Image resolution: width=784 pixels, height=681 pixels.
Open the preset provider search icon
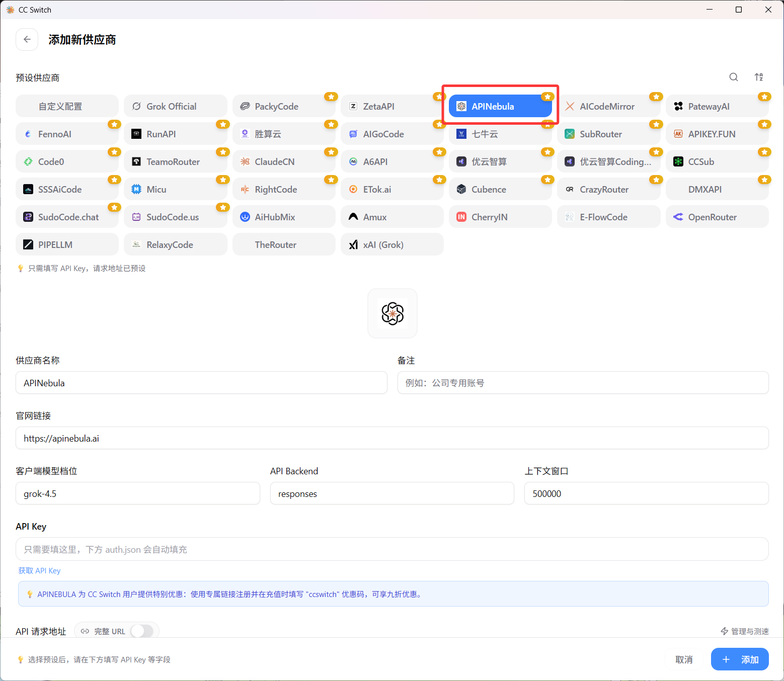pyautogui.click(x=734, y=77)
